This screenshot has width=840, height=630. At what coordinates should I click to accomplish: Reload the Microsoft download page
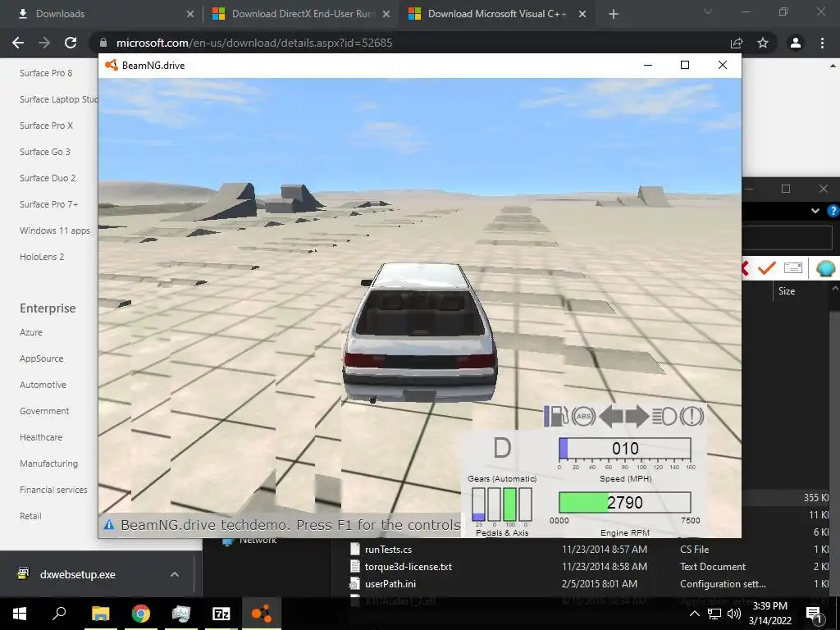pos(71,43)
